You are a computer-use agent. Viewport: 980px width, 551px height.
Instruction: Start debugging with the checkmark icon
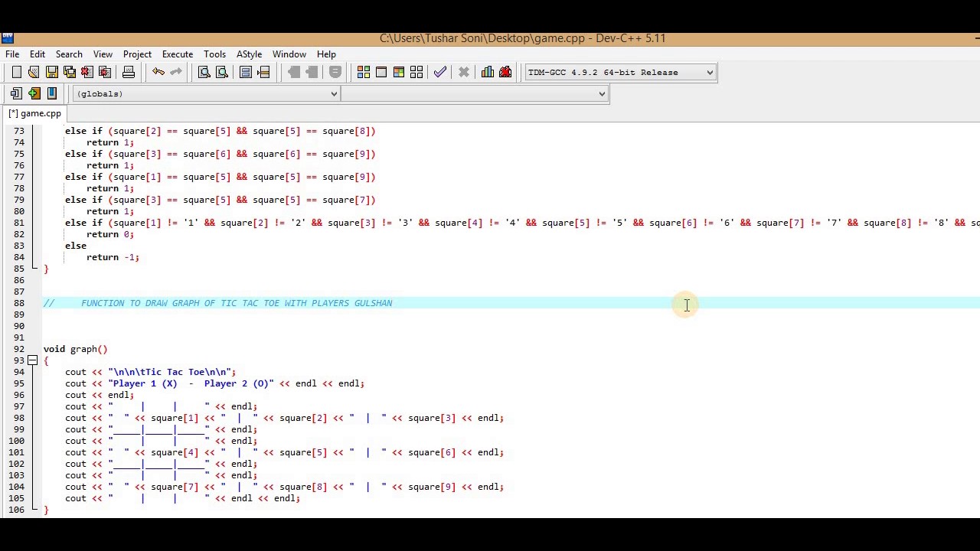click(440, 72)
